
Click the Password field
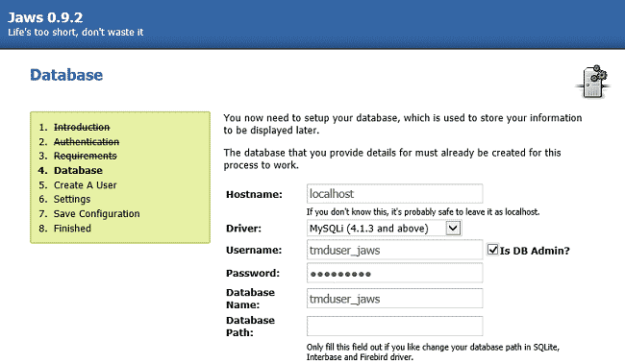[394, 273]
